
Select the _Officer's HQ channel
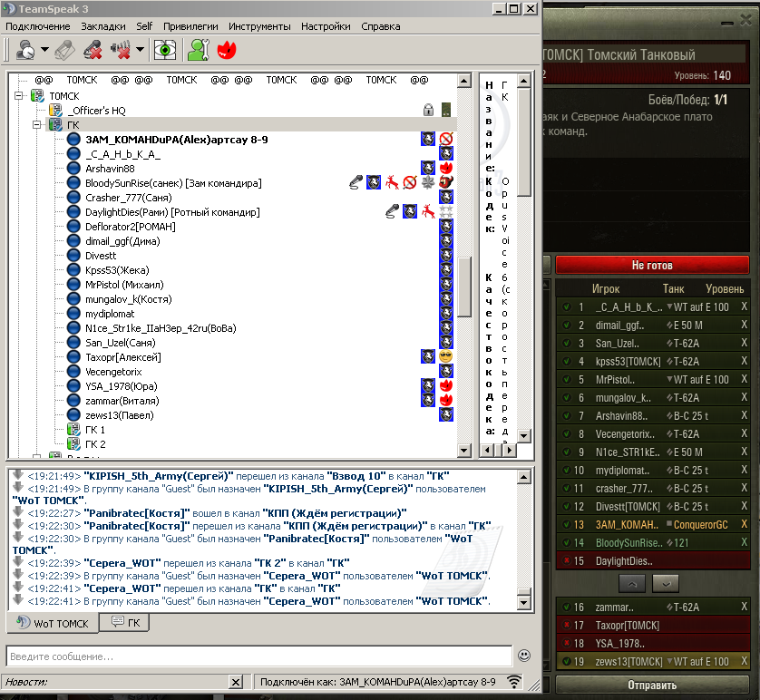(x=96, y=111)
